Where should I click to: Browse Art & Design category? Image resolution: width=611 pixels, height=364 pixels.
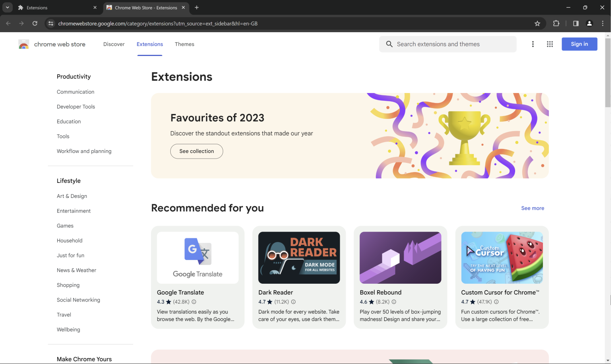[x=72, y=196]
